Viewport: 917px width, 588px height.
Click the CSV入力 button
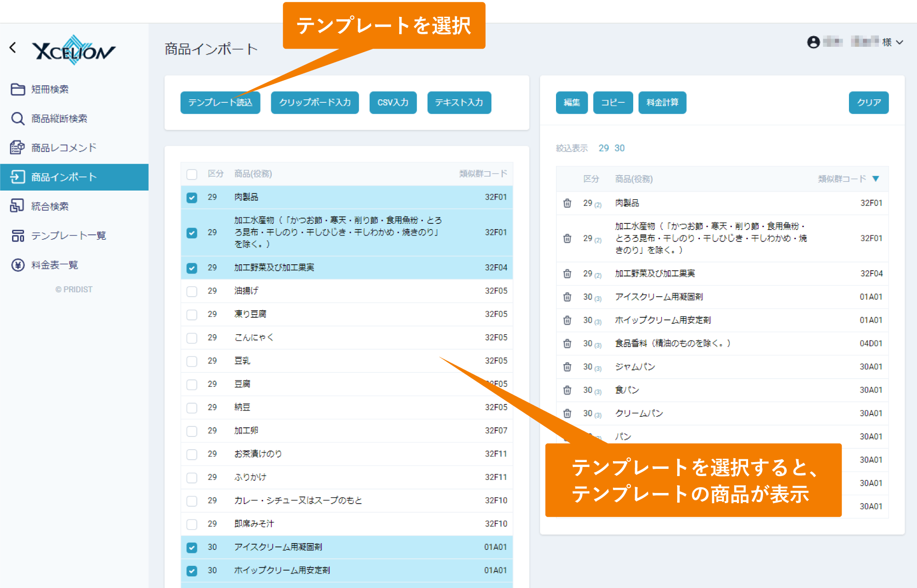[x=393, y=102]
